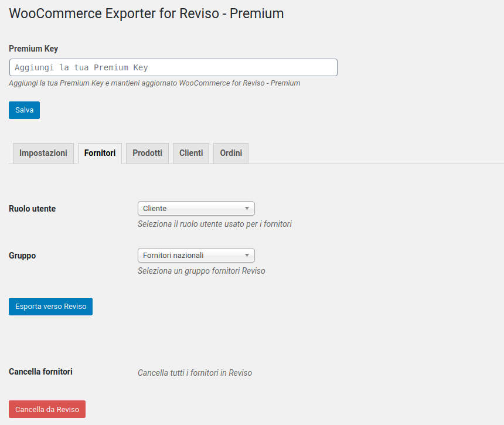The image size is (504, 425).
Task: Switch to the Impostazioni tab
Action: point(43,154)
